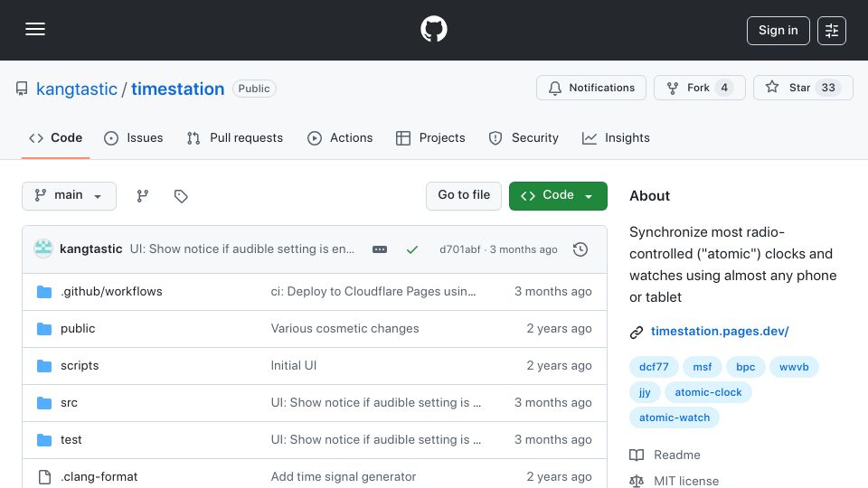Open the Security tab

tap(524, 137)
